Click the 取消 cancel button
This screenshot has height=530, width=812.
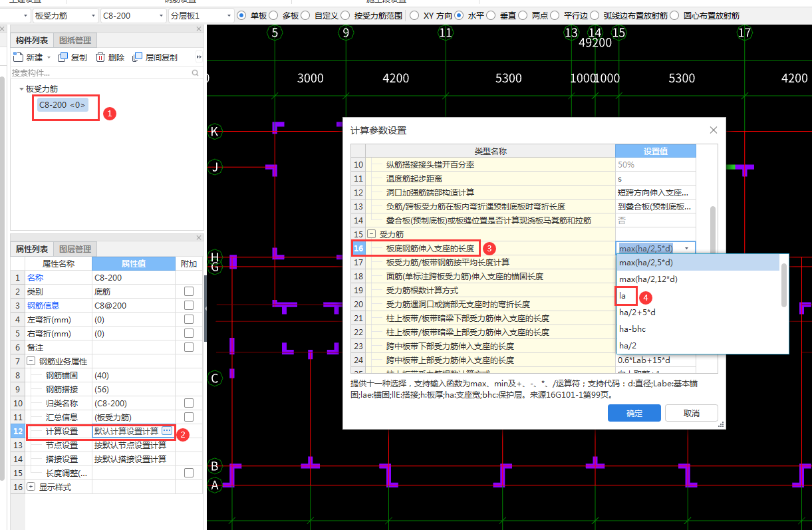692,413
